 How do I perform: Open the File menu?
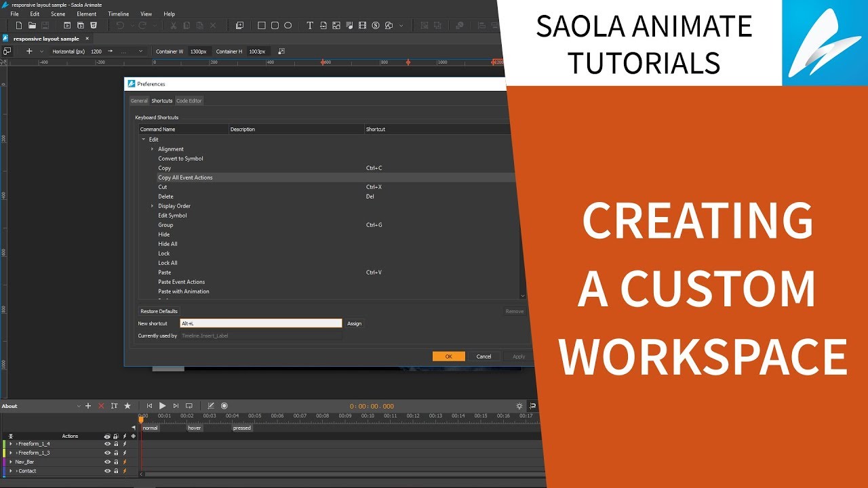(14, 14)
